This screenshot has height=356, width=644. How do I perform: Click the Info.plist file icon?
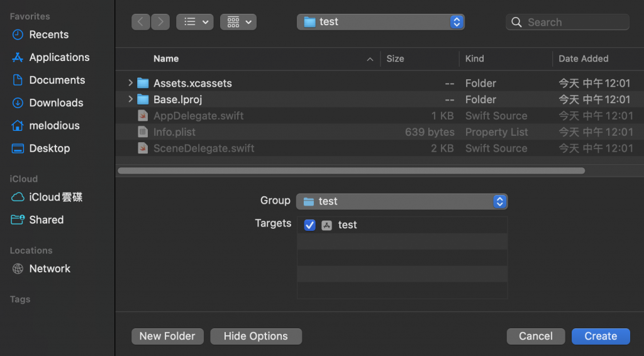tap(143, 132)
